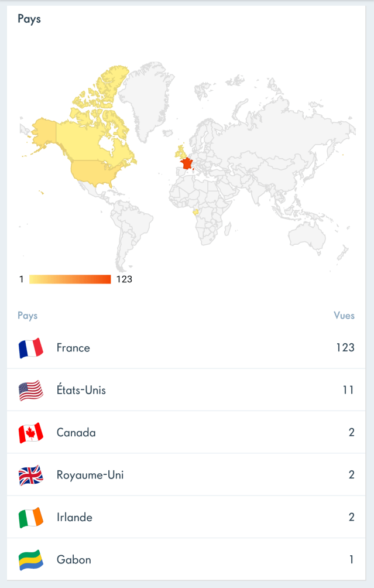Click the Royaume-Uni country name
The width and height of the screenshot is (374, 588).
[90, 475]
